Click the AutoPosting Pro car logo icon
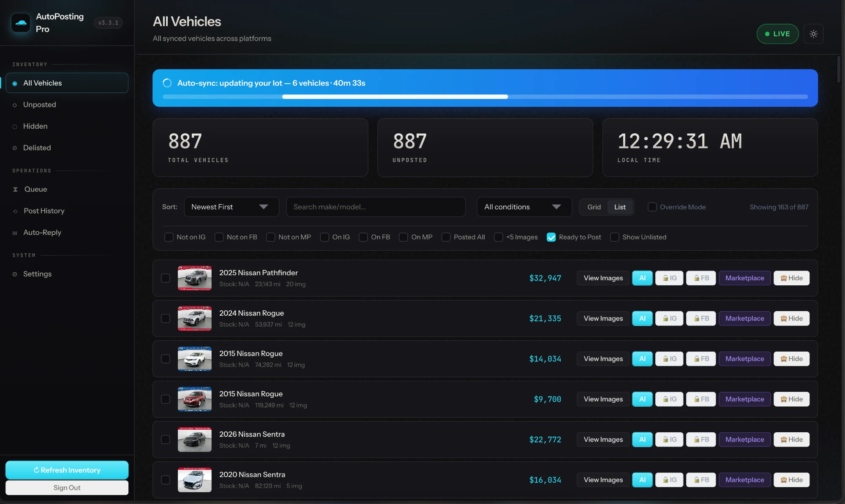Viewport: 845px width, 504px height. click(x=21, y=23)
